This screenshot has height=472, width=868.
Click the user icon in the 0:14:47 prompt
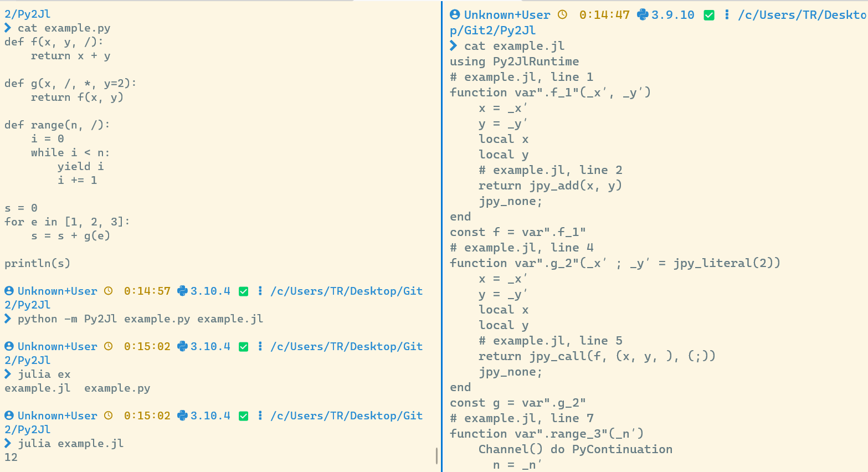coord(455,15)
